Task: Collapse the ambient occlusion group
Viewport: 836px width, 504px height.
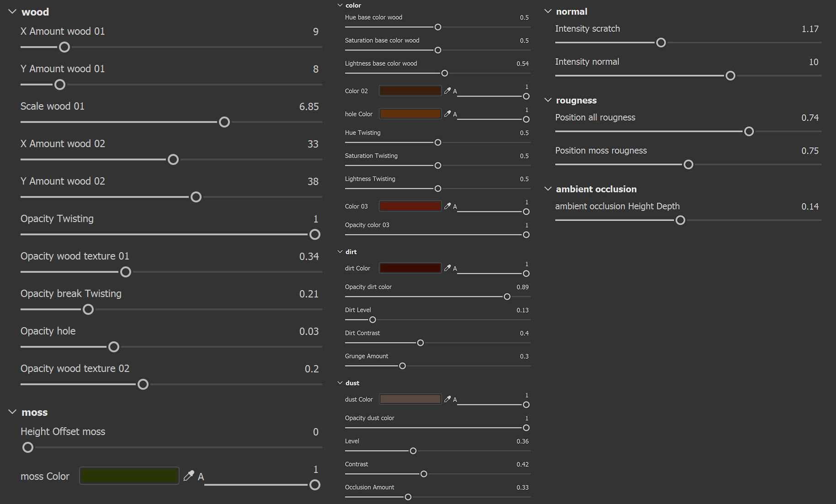Action: point(548,189)
